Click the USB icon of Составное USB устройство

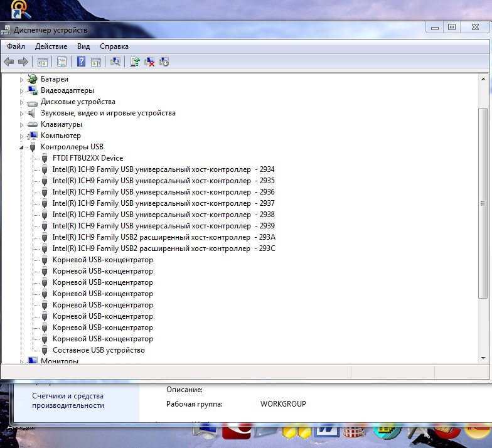click(45, 350)
